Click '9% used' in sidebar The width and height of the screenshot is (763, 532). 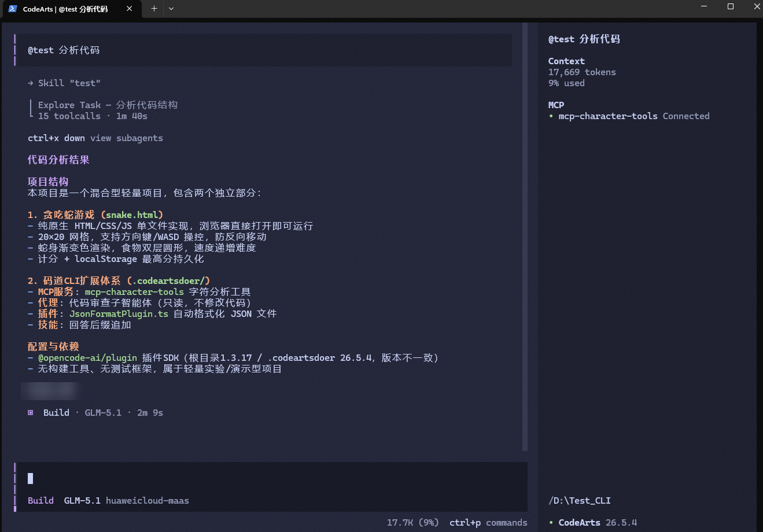[x=566, y=83]
